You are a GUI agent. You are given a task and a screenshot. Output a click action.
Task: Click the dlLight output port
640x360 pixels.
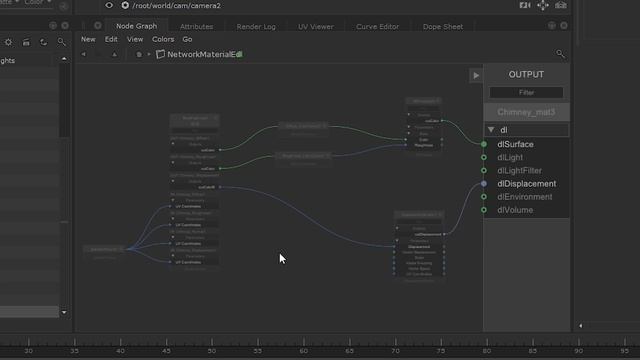click(510, 157)
